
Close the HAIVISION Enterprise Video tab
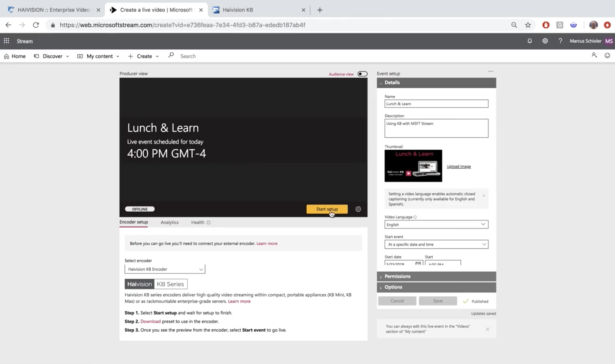(x=98, y=10)
